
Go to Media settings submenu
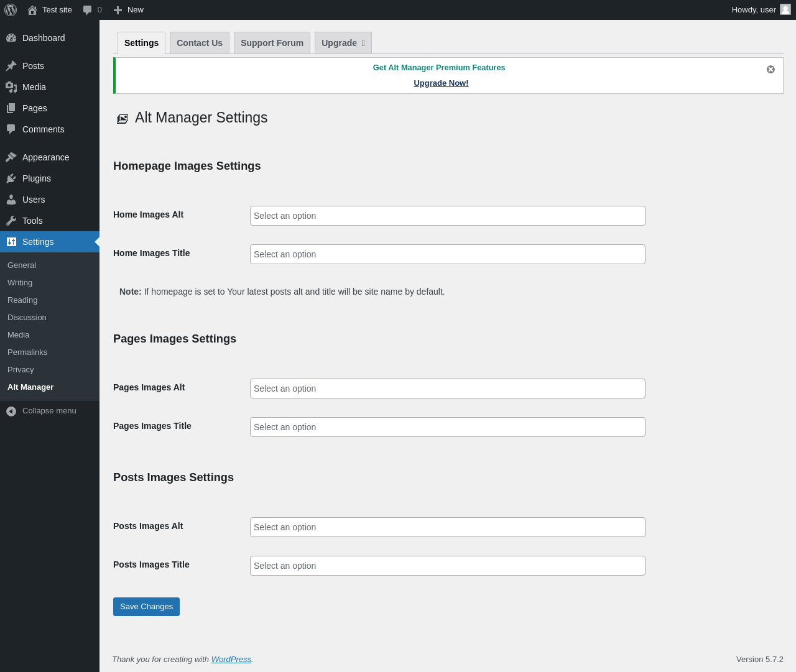point(19,334)
